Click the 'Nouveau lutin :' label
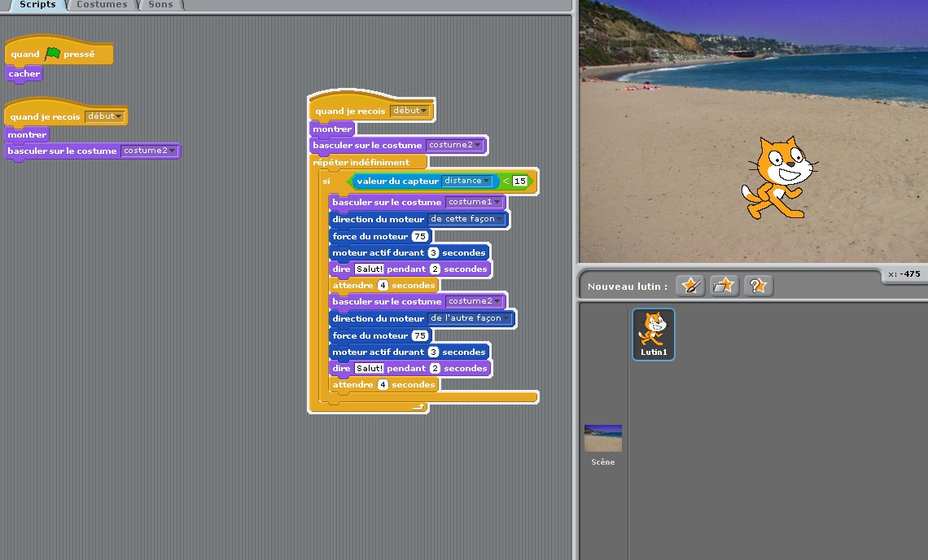 coord(628,287)
